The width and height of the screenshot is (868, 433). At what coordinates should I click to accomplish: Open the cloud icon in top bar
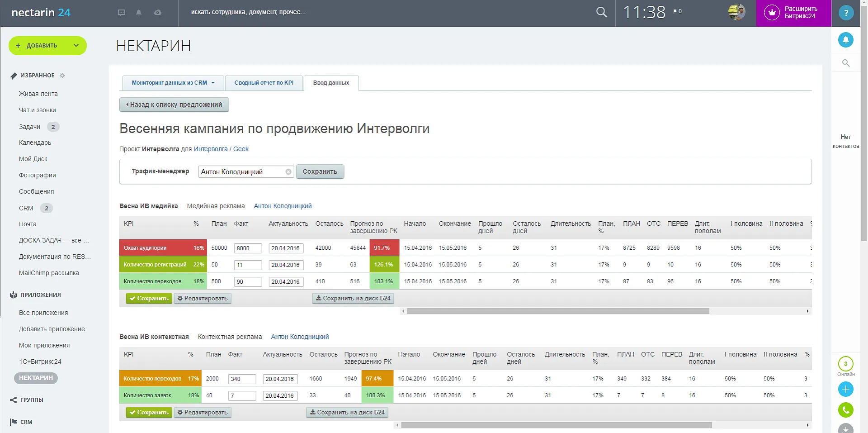[x=157, y=13]
